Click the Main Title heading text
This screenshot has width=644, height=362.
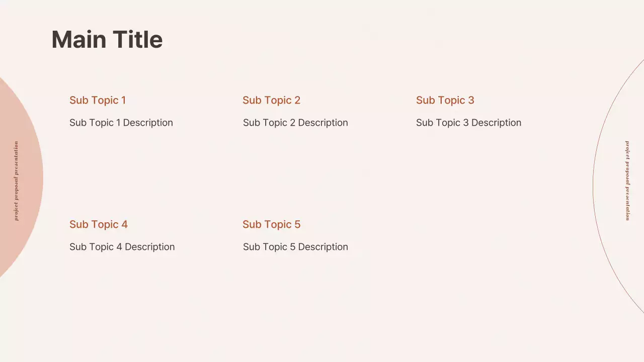107,40
